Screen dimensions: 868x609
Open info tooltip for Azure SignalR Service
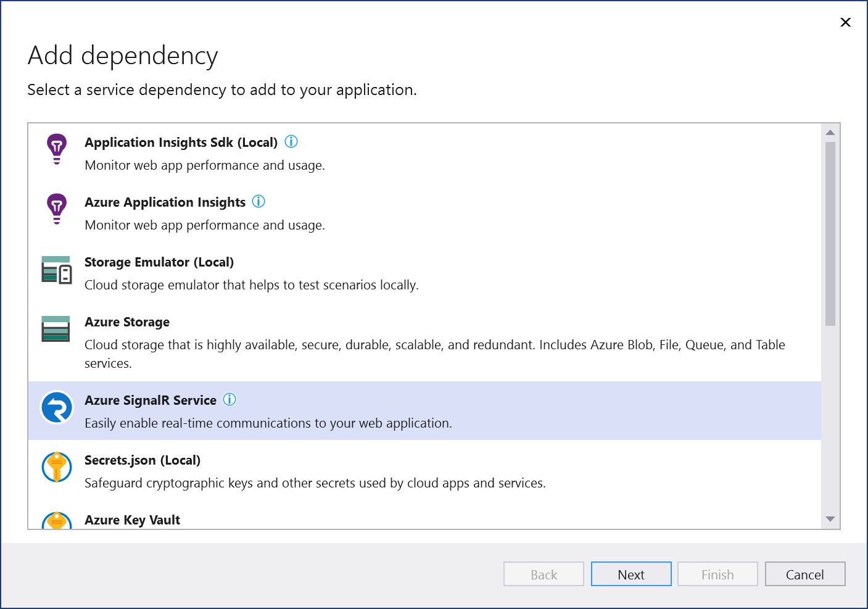(229, 400)
